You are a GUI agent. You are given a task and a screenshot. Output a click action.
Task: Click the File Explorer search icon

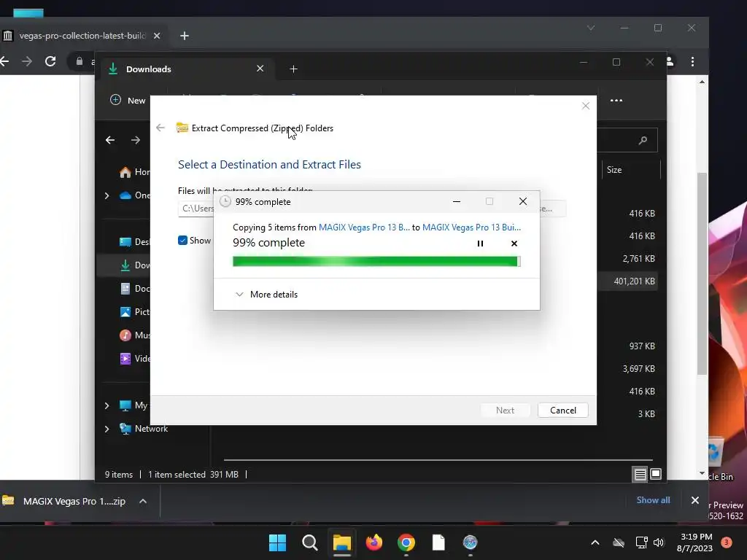(643, 140)
